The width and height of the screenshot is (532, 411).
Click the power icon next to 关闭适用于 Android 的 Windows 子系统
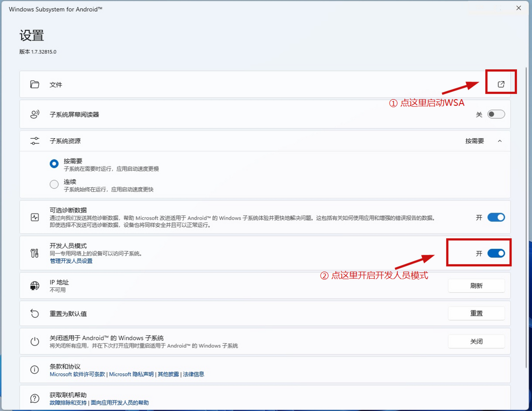35,341
